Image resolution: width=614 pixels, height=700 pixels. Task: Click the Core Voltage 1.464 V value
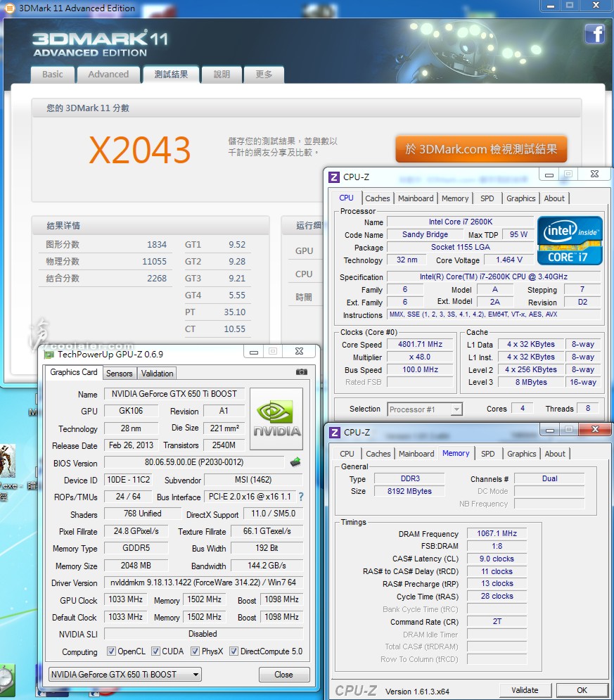click(509, 260)
